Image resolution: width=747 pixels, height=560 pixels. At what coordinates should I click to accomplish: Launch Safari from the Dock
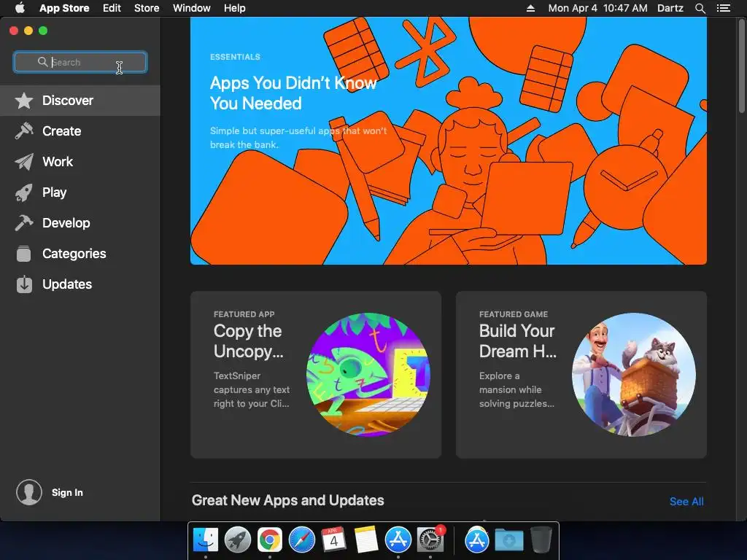[x=302, y=540]
